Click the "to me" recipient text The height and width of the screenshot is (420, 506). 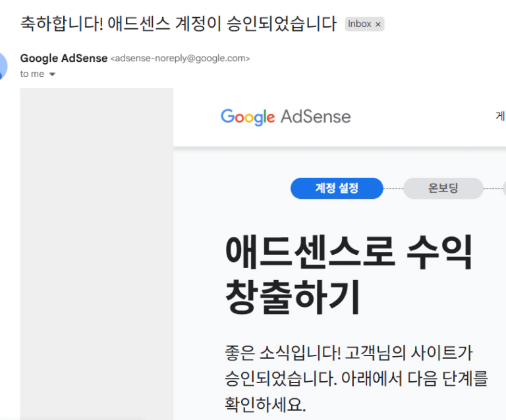(x=32, y=74)
